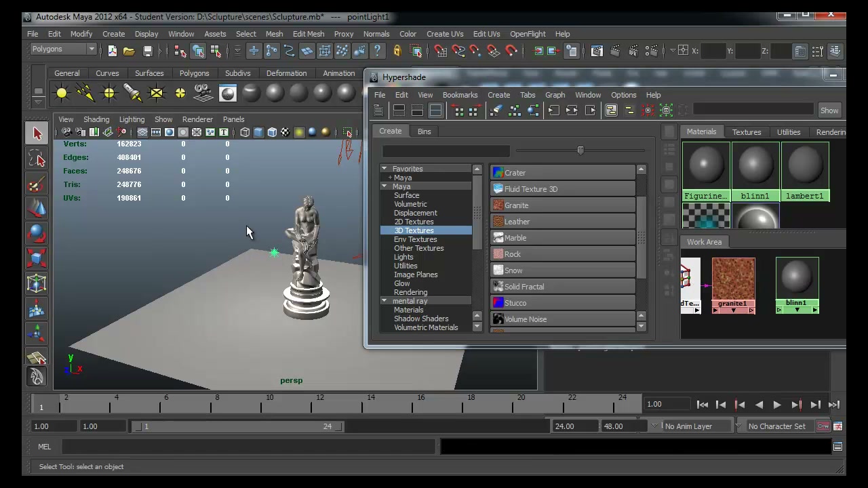Select the Scale tool cube icon
The width and height of the screenshot is (868, 488).
37,259
